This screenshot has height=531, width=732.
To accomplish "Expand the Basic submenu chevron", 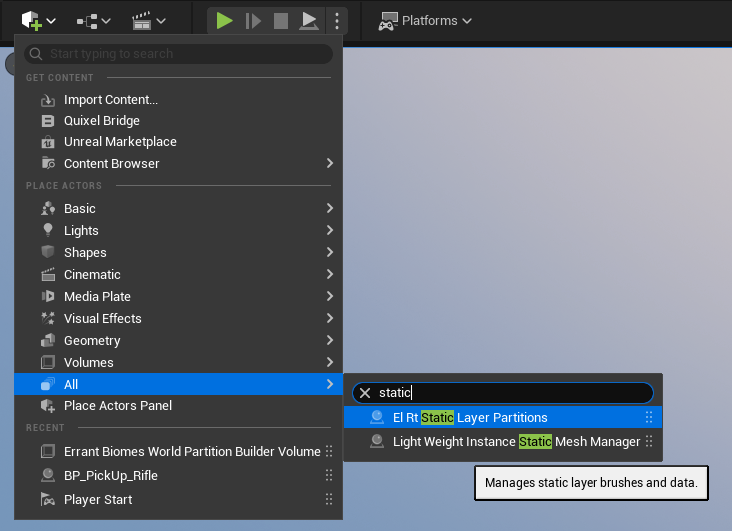I will 330,208.
